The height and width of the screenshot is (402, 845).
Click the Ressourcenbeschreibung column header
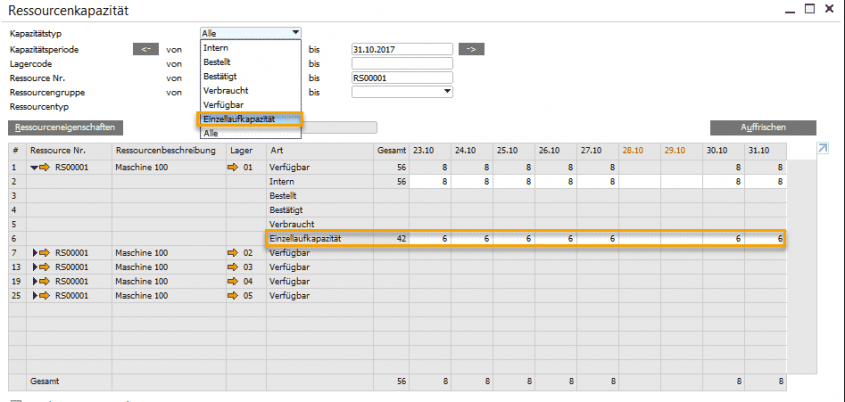click(169, 151)
